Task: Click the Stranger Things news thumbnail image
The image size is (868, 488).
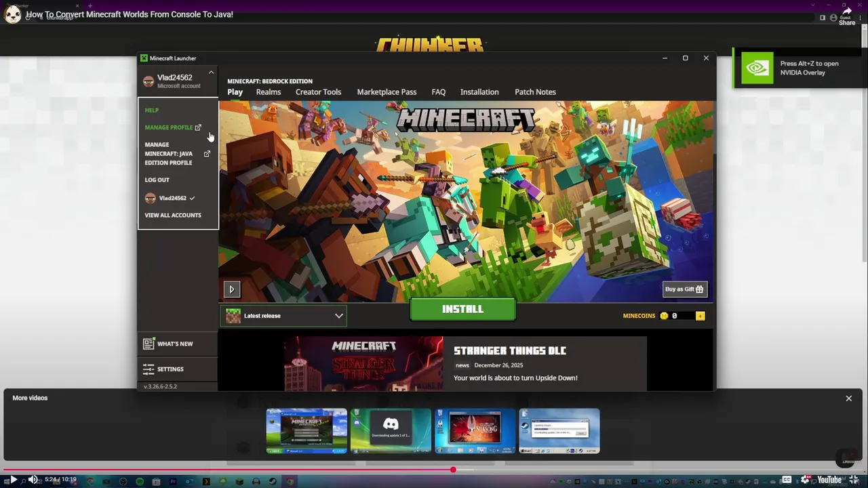Action: pos(363,364)
